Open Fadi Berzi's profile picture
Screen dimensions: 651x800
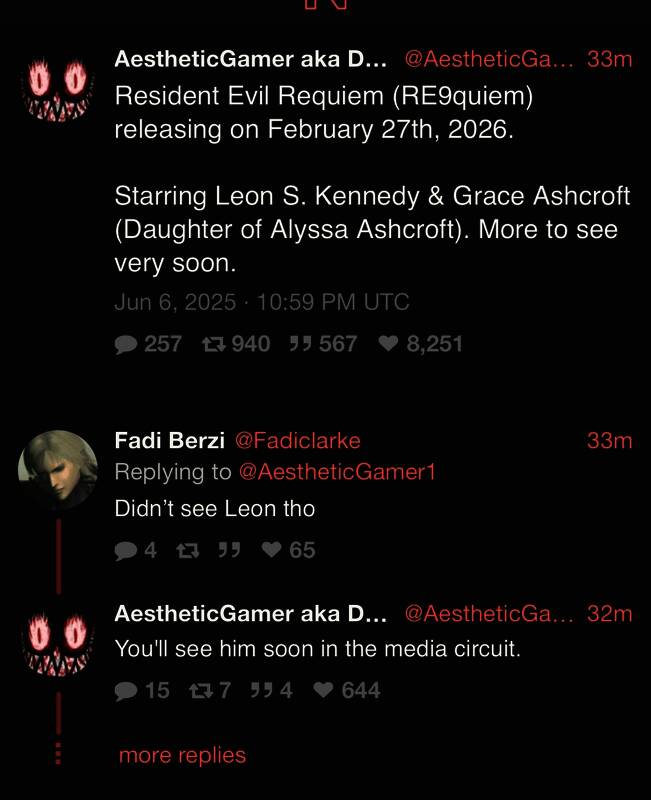pos(58,470)
